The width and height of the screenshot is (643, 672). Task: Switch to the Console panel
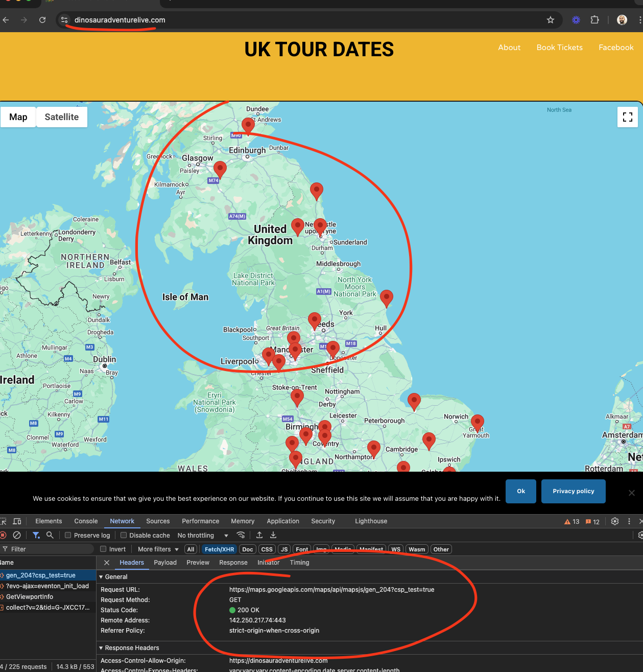86,521
